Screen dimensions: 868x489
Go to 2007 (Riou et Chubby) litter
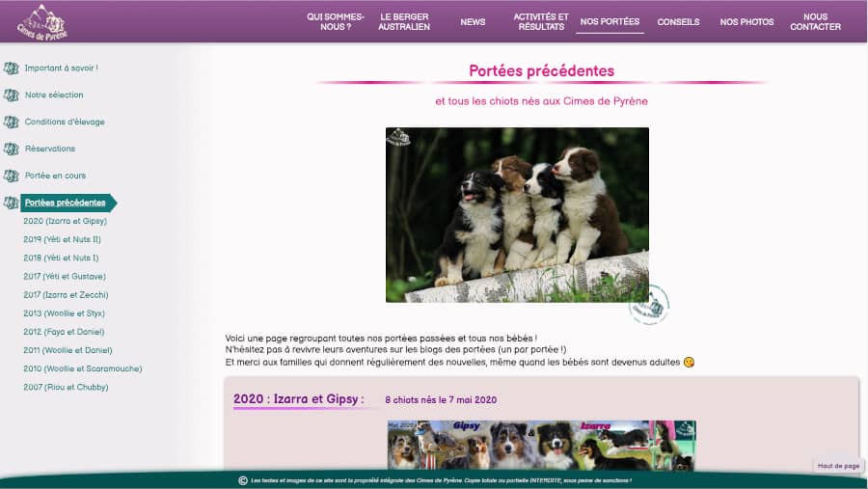(66, 387)
